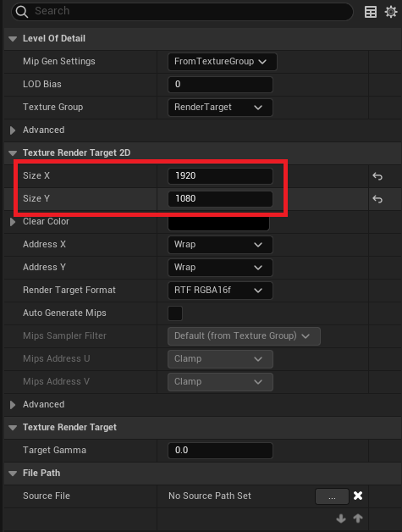Open Address Y Wrap dropdown
Screen dimensions: 402x532
click(x=220, y=268)
